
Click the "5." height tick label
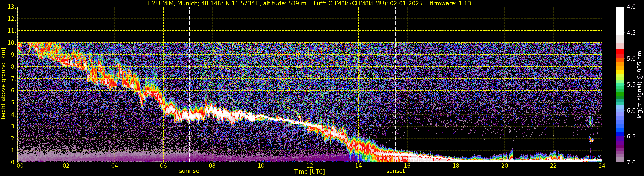pyautogui.click(x=13, y=103)
